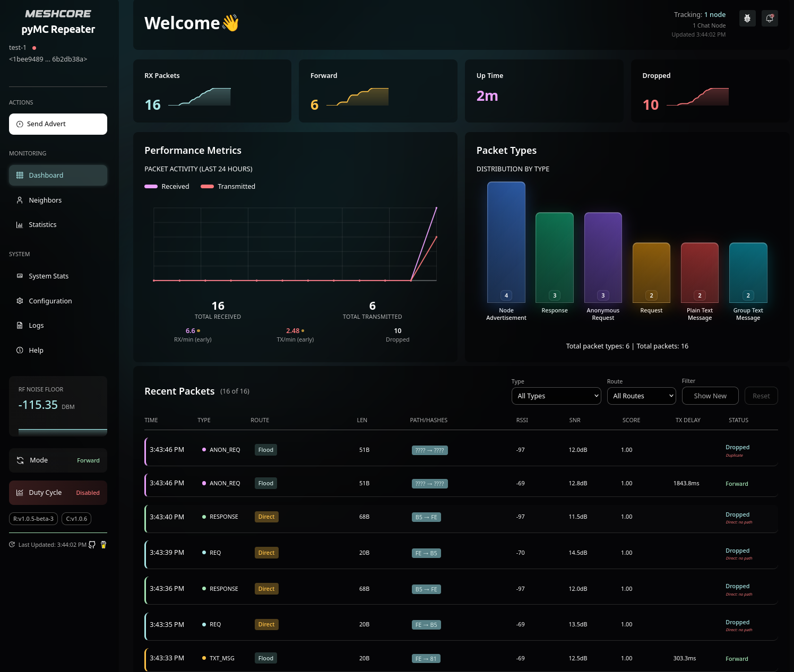Open the GitHub repository icon

click(x=92, y=544)
